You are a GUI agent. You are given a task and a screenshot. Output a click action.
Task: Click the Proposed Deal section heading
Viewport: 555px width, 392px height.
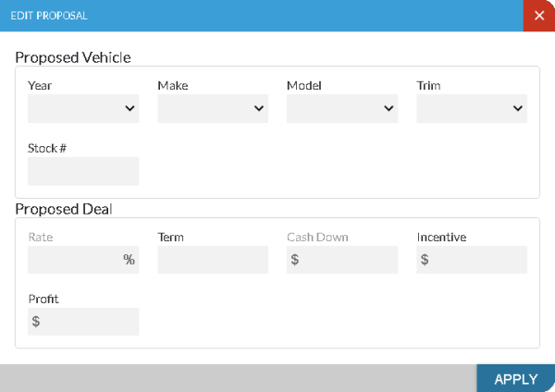[x=64, y=209]
